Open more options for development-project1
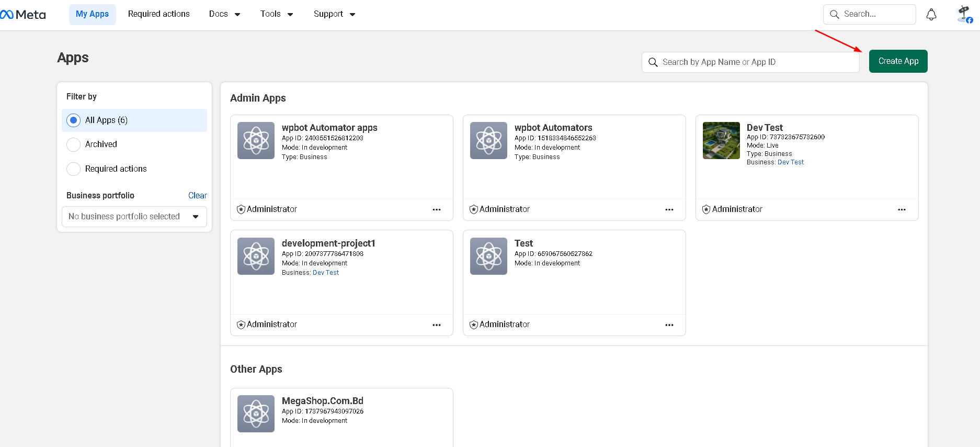The width and height of the screenshot is (980, 447). [436, 325]
